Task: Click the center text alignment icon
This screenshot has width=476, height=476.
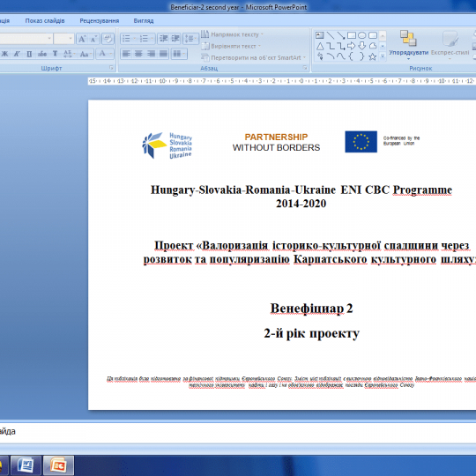Action: [x=138, y=54]
